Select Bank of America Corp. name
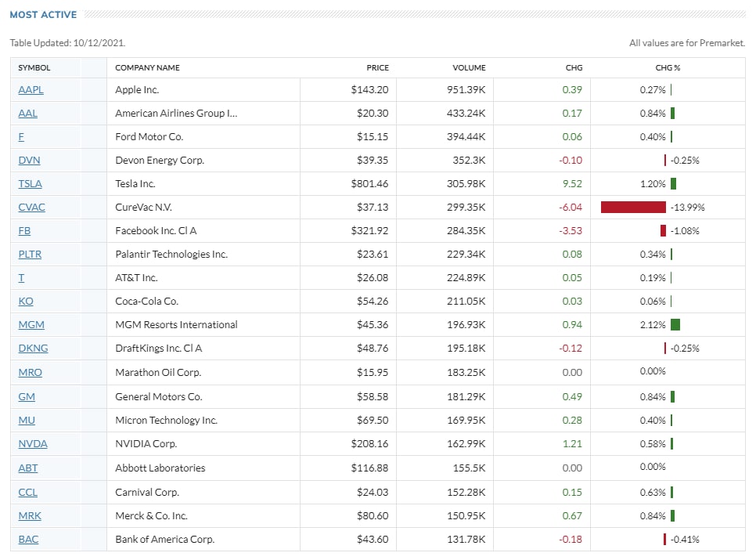This screenshot has width=756, height=560. 165,540
